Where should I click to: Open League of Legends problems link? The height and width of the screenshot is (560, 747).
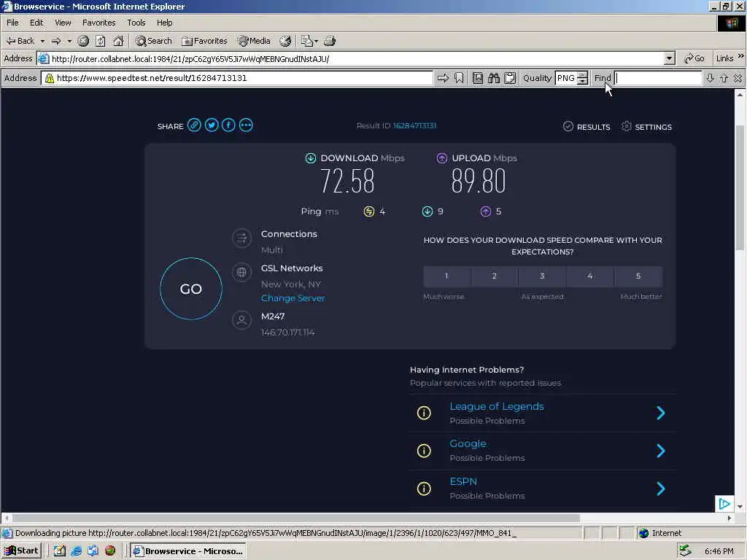[497, 406]
